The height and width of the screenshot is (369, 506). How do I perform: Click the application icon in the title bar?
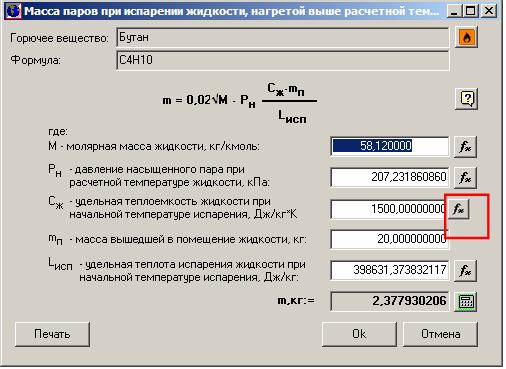tap(13, 11)
